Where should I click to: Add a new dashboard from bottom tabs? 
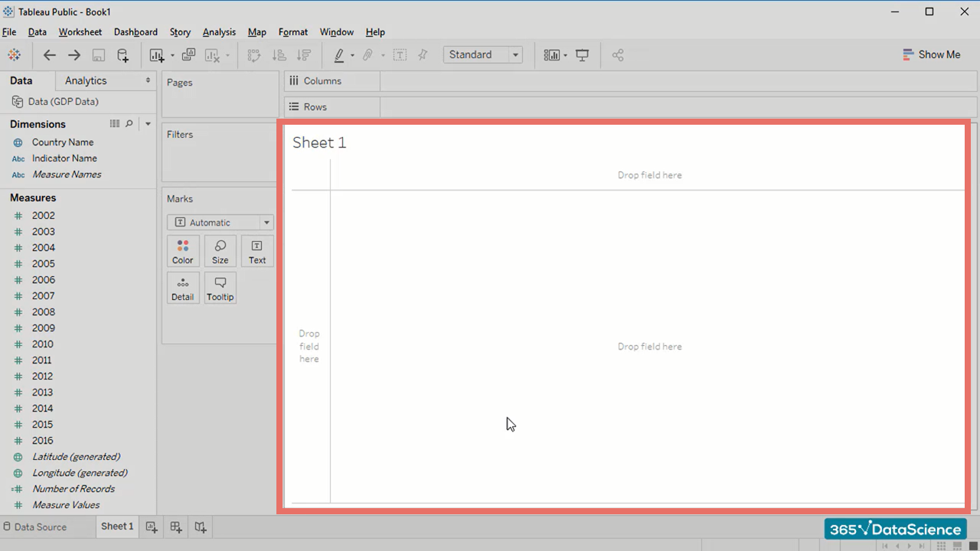coord(176,527)
